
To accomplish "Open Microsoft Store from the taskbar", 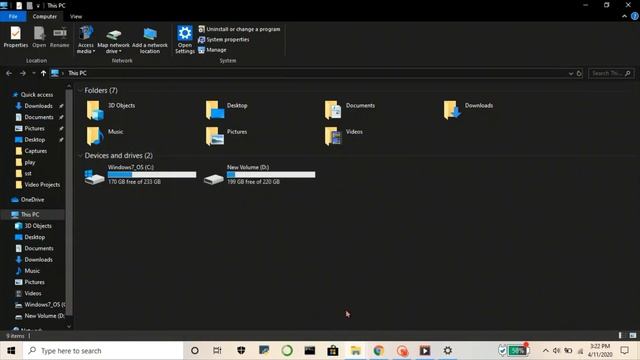I will click(x=333, y=351).
